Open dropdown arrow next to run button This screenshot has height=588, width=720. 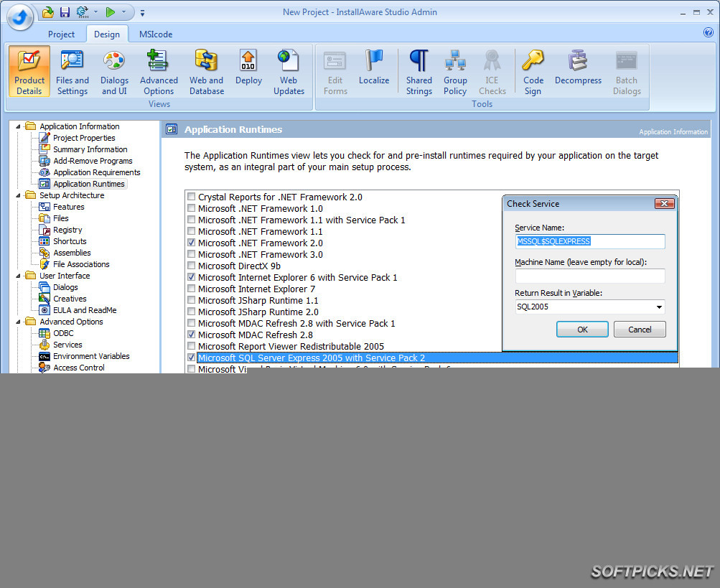pyautogui.click(x=123, y=12)
